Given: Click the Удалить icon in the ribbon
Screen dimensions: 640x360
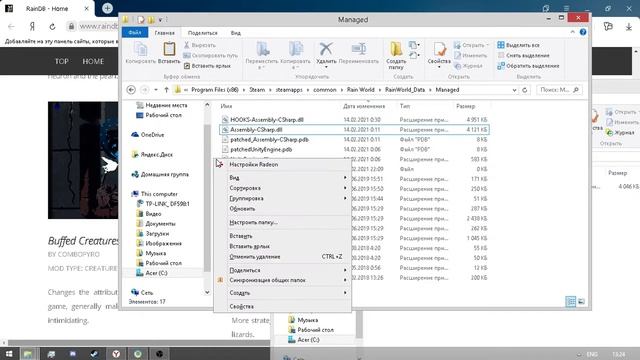Looking at the screenshot, I should (x=326, y=53).
